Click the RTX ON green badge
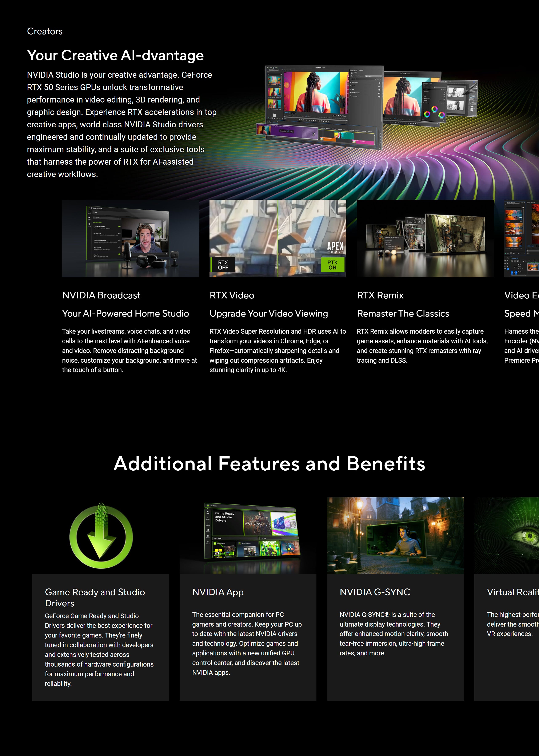The height and width of the screenshot is (756, 539). pos(332,265)
